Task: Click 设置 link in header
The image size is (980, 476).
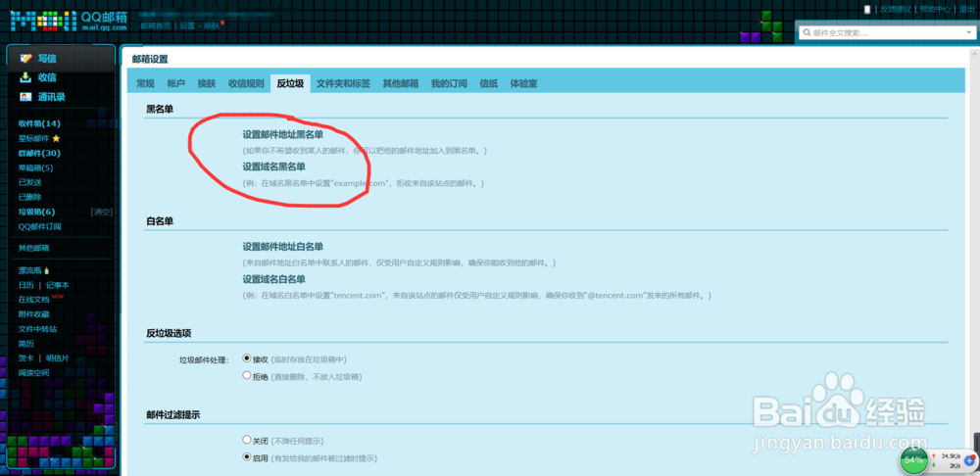Action: point(187,26)
